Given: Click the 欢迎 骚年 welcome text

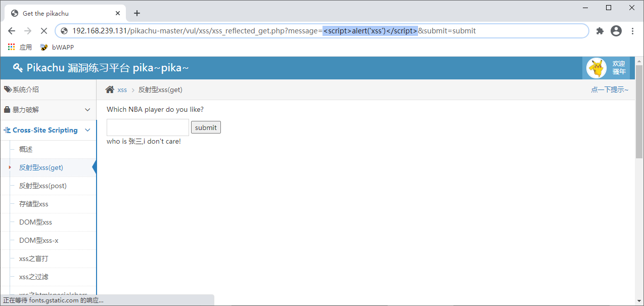Looking at the screenshot, I should pos(619,68).
